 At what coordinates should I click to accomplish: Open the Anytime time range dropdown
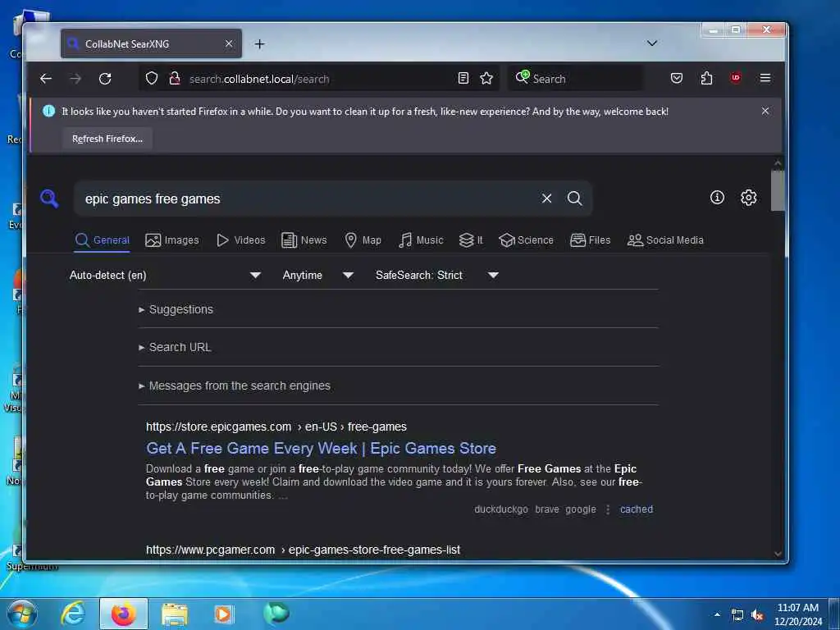(317, 276)
